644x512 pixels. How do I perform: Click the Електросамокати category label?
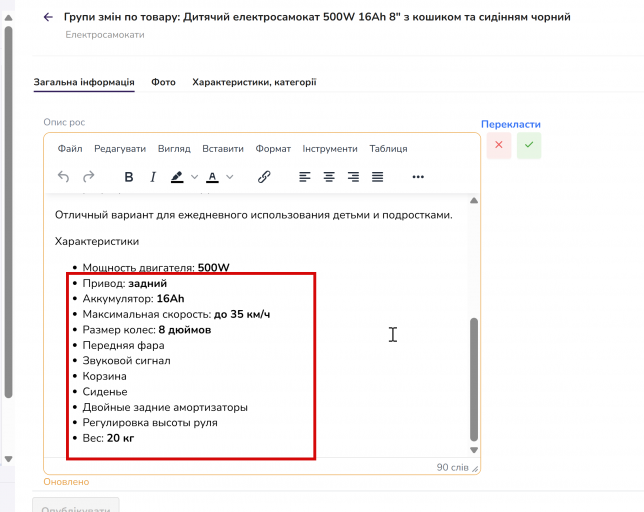105,35
